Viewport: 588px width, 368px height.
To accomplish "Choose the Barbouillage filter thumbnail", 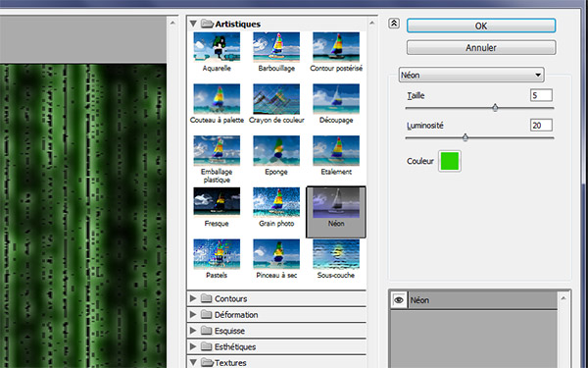I will click(276, 47).
